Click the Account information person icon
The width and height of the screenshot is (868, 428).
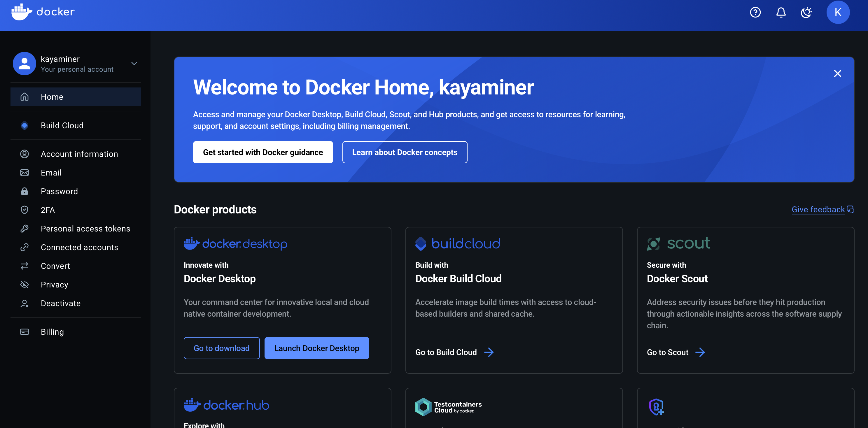[24, 154]
